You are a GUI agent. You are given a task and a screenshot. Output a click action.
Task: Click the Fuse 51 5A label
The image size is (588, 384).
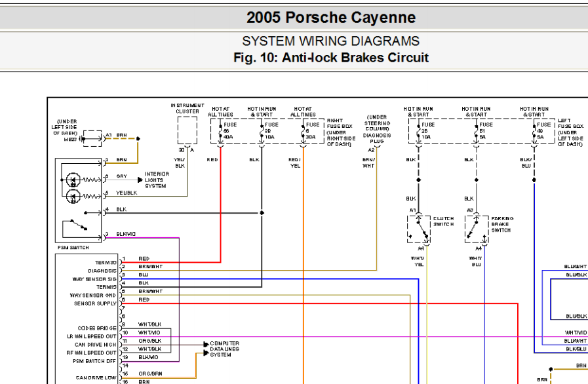486,131
